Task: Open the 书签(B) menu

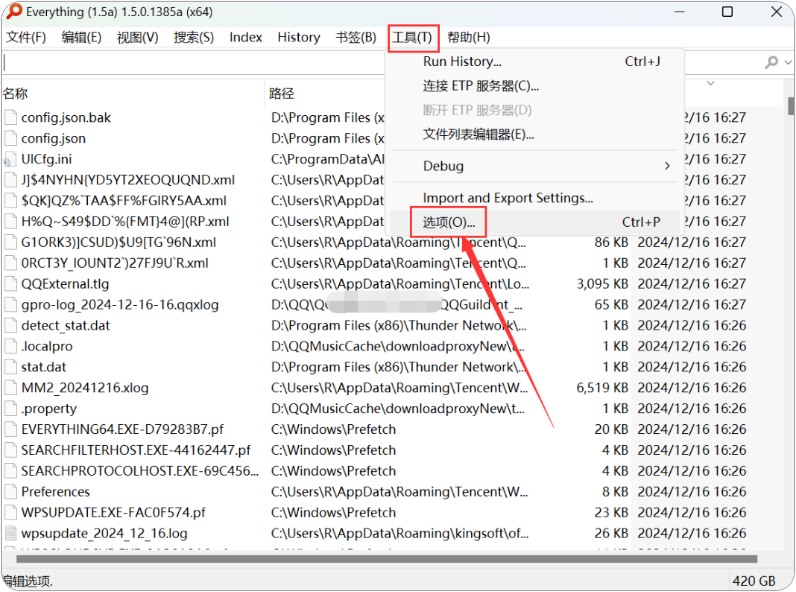Action: pos(356,38)
